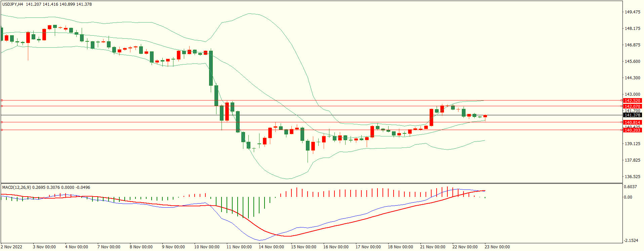Click the 23 Nov 00:00 date label
The image size is (644, 251).
point(497,247)
